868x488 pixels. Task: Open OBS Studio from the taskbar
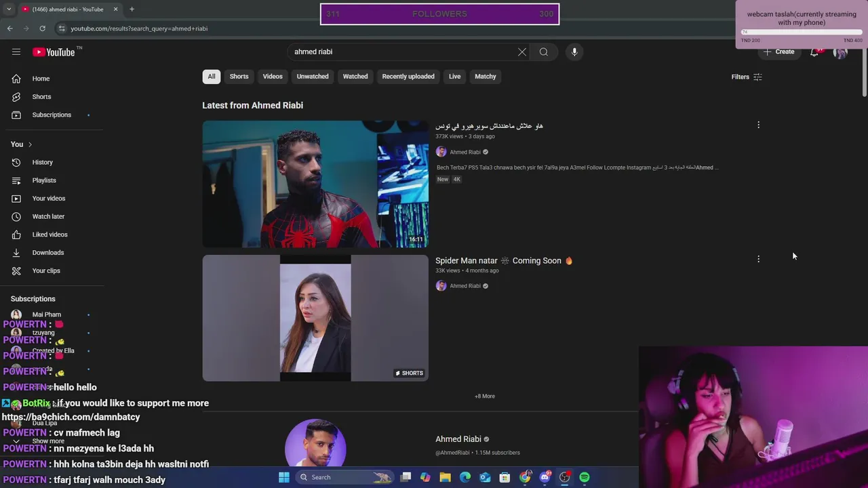[x=564, y=477]
